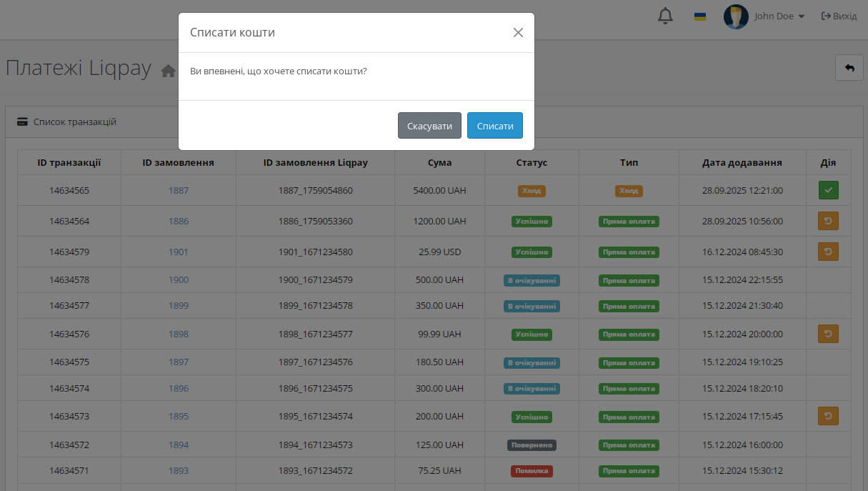Click John Doe profile avatar

pyautogui.click(x=736, y=16)
